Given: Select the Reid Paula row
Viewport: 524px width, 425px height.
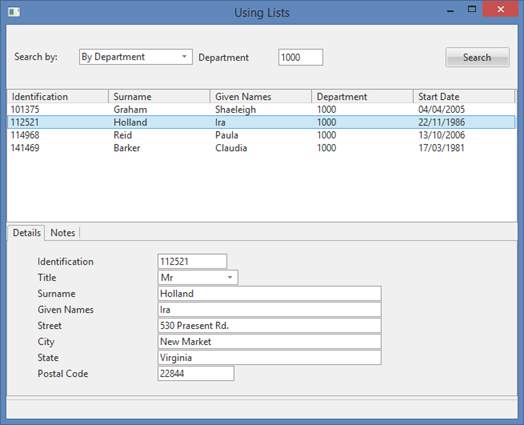Looking at the screenshot, I should (x=261, y=135).
